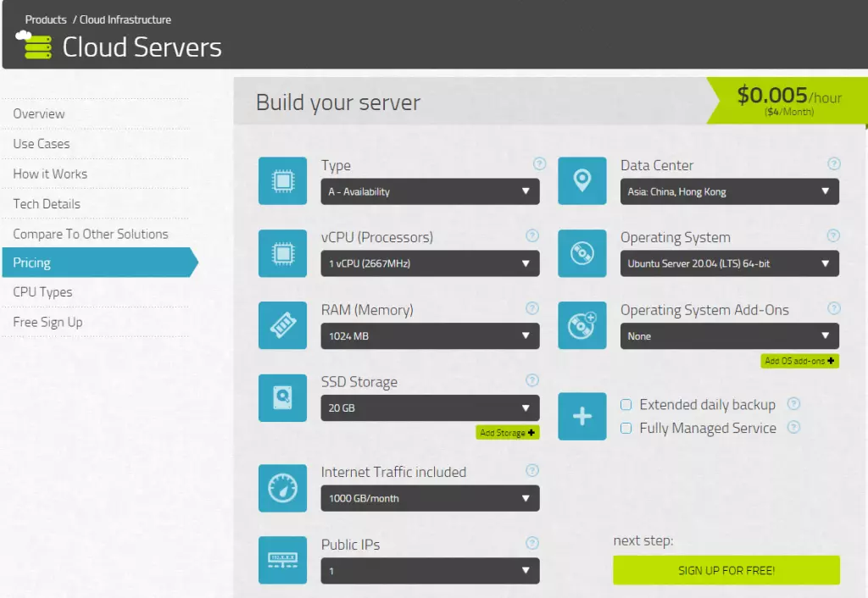Open help for Data Center

coord(834,163)
